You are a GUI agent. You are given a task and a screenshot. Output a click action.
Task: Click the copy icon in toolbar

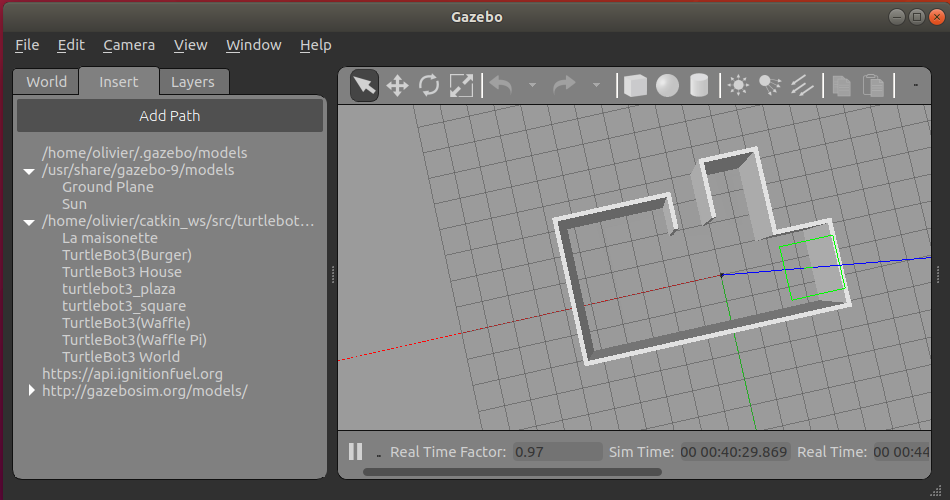click(842, 85)
